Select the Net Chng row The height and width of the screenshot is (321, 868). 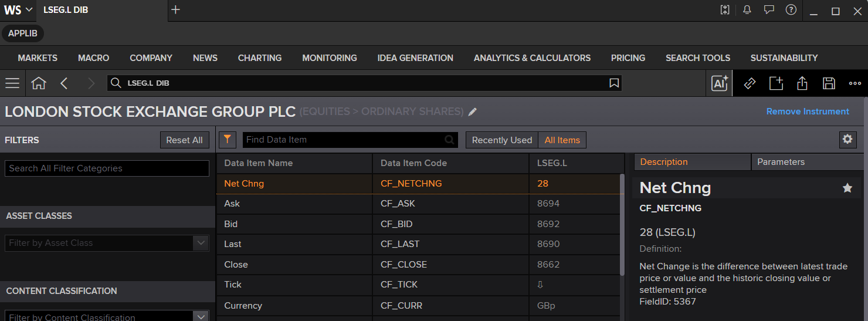(x=418, y=184)
